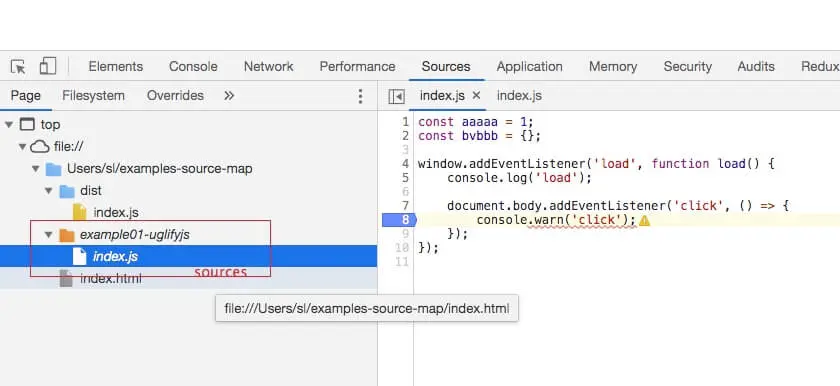Open the Elements tab
This screenshot has height=386, width=840.
pyautogui.click(x=116, y=66)
